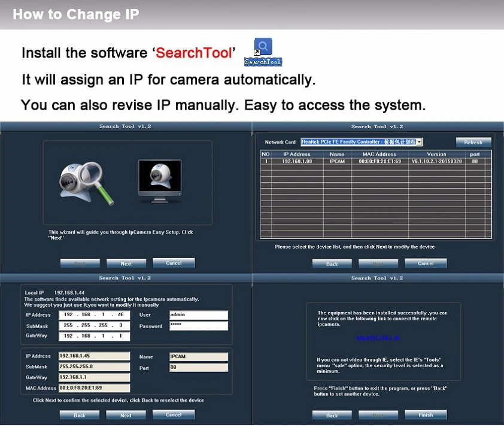Click the Refresh button in device list
The image size is (504, 433).
(x=473, y=142)
